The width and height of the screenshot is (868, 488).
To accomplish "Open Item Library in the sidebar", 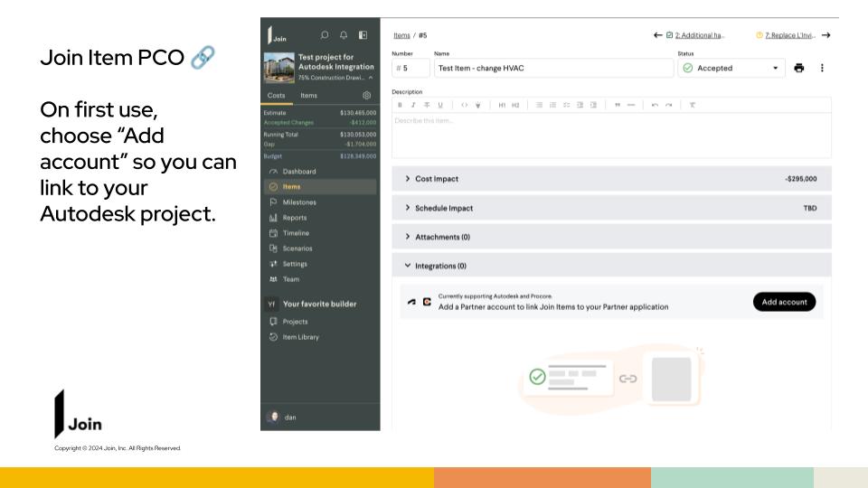I will click(x=320, y=337).
